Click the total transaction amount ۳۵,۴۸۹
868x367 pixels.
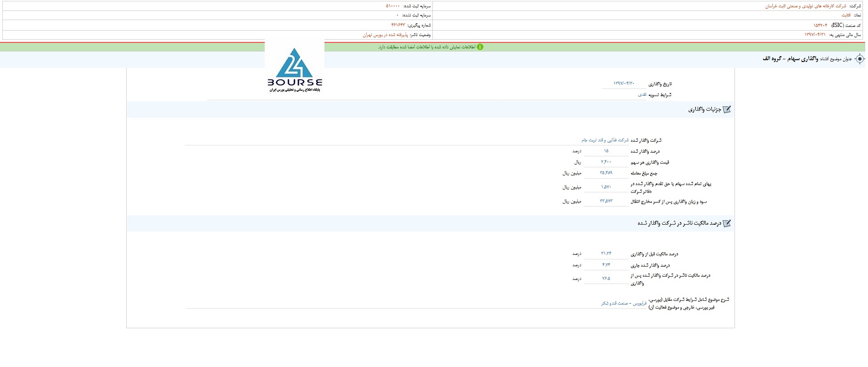(606, 173)
